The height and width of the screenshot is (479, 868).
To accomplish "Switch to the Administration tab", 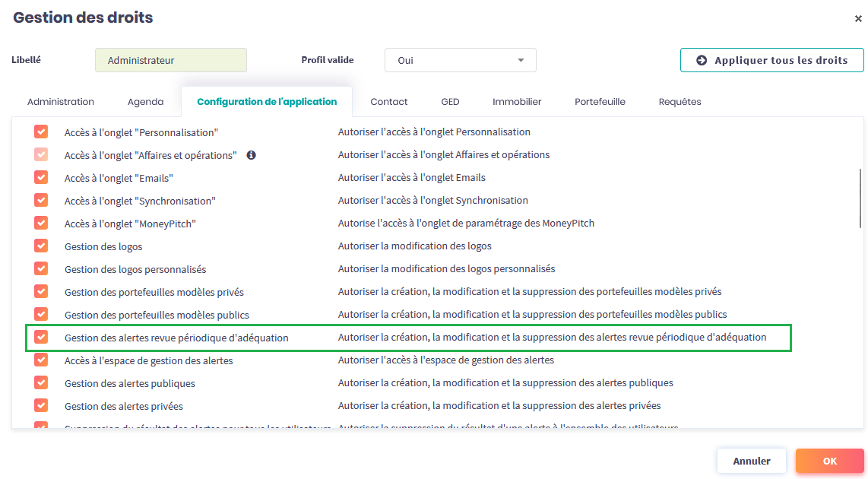I will [61, 101].
